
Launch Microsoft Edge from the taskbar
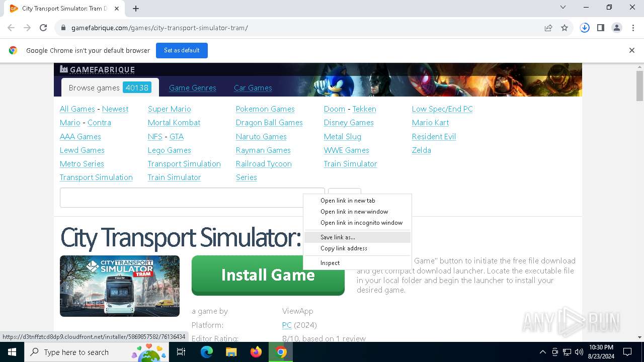(207, 352)
